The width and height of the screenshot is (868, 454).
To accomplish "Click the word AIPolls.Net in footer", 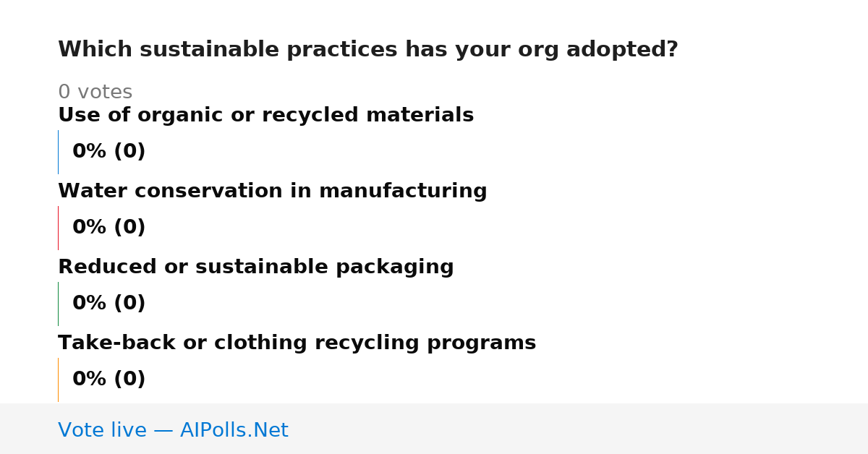I will [x=234, y=430].
